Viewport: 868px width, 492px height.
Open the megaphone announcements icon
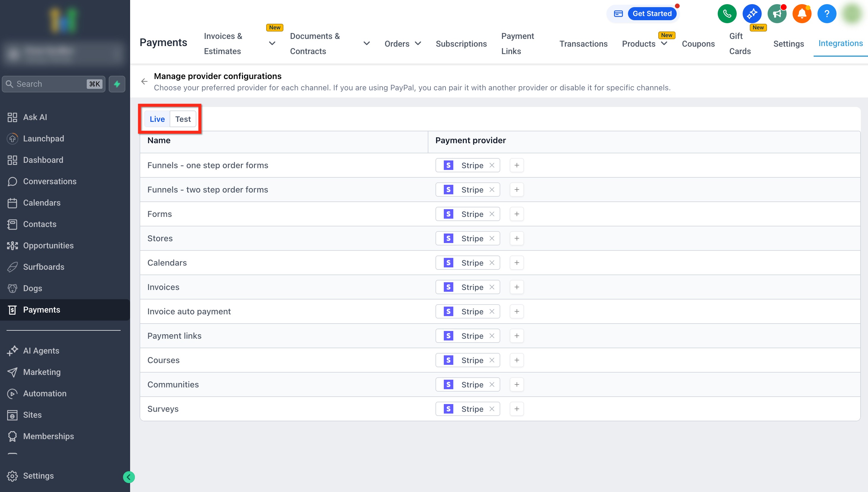point(777,14)
